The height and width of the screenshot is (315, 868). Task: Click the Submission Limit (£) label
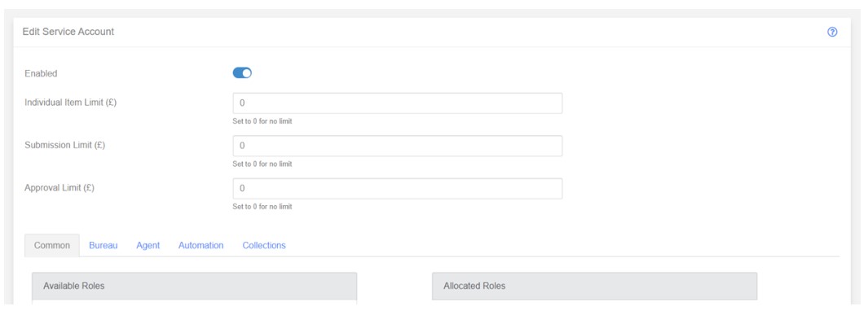(x=64, y=146)
